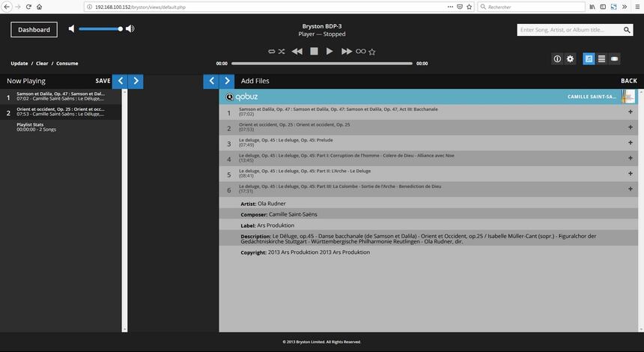Add Le deluge Prelude track with plus
Viewport: 644px width, 352px height.
coord(630,142)
